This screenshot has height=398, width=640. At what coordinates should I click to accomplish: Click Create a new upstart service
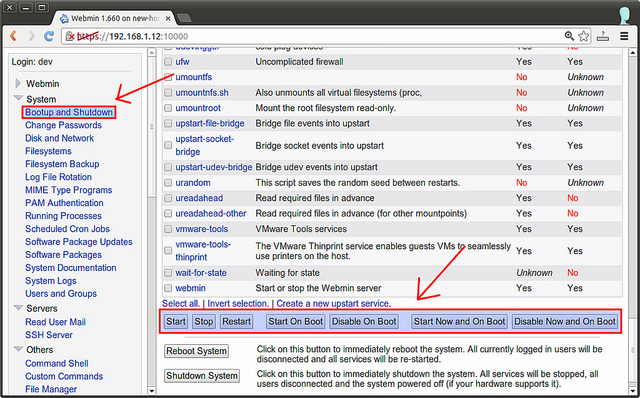pyautogui.click(x=333, y=304)
